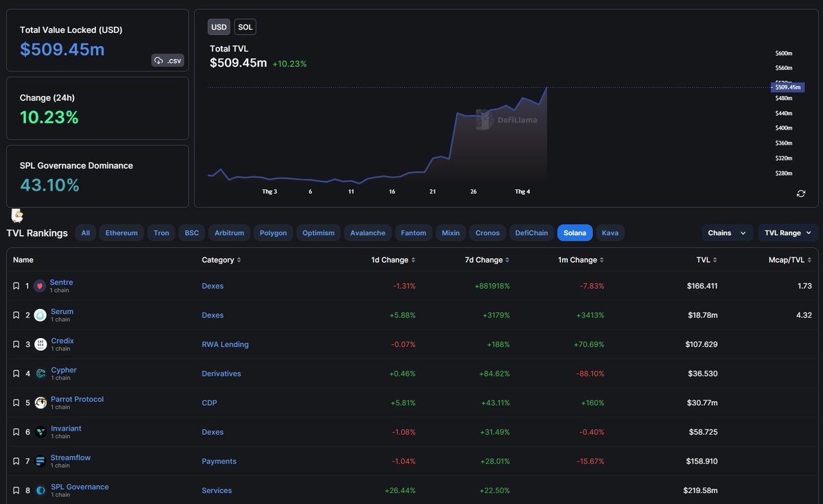Sort table by Mcap/TVL column

(x=790, y=260)
